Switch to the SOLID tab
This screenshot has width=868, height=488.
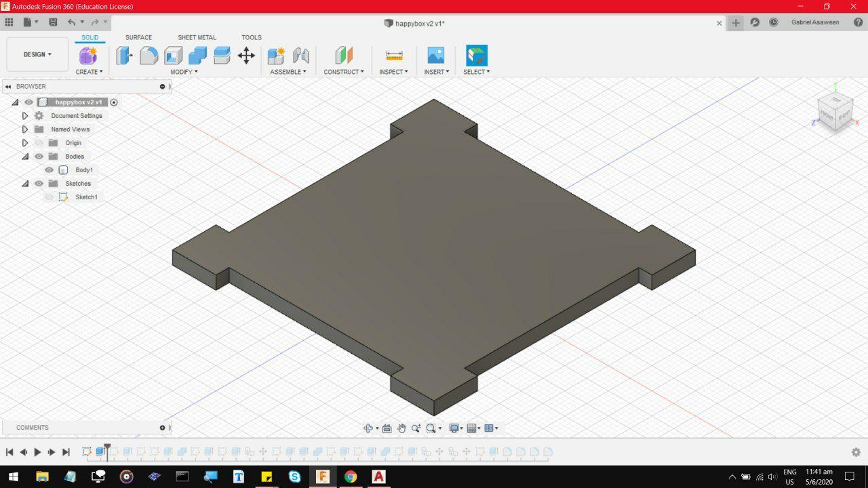pos(90,38)
